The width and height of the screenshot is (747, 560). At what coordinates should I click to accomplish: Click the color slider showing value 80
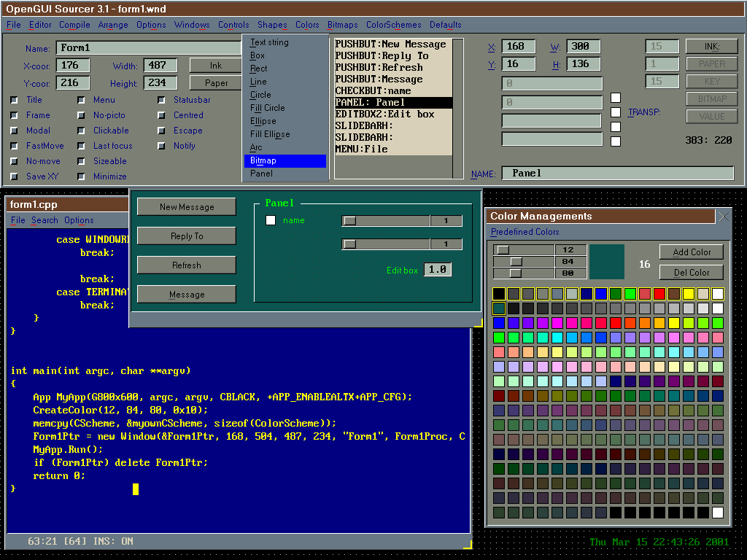[x=524, y=273]
